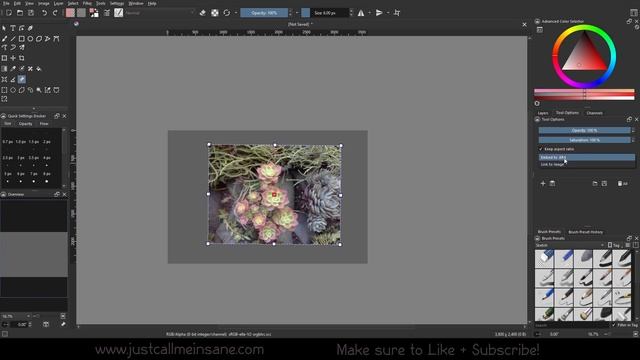Open an existing file from toolbar
Screen dimensions: 640x360
coord(20,13)
